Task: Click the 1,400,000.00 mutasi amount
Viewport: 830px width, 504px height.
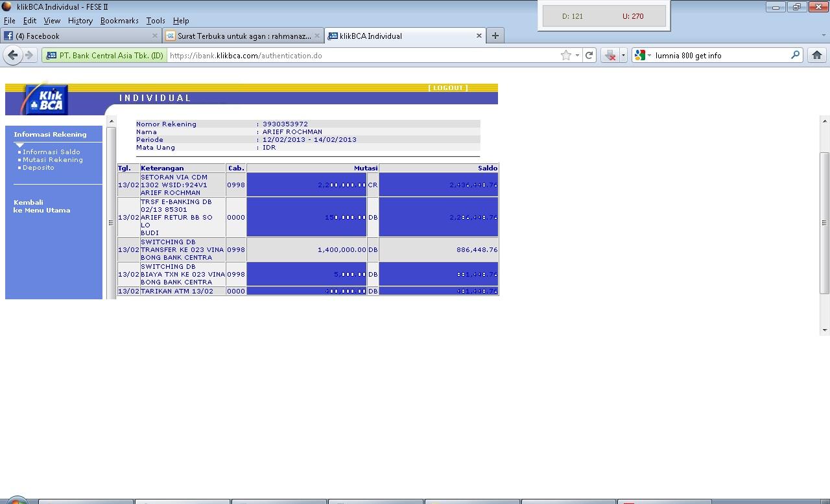Action: (342, 250)
